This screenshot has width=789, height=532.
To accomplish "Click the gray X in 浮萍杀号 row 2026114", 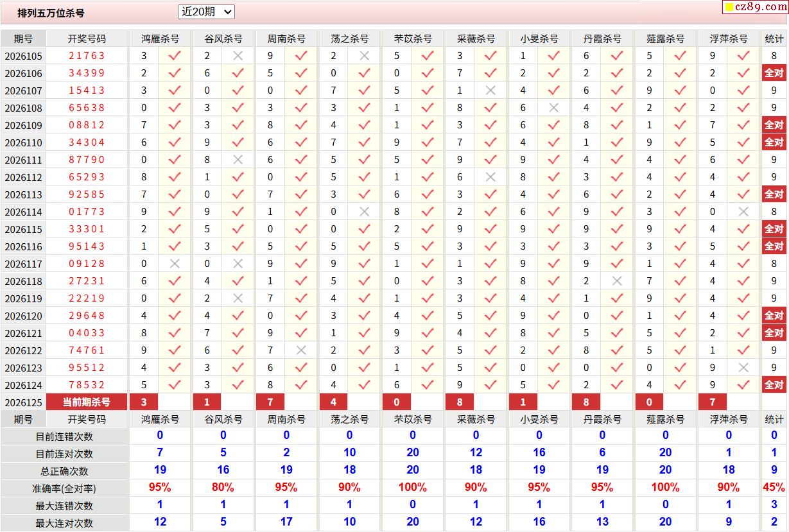I will [743, 212].
